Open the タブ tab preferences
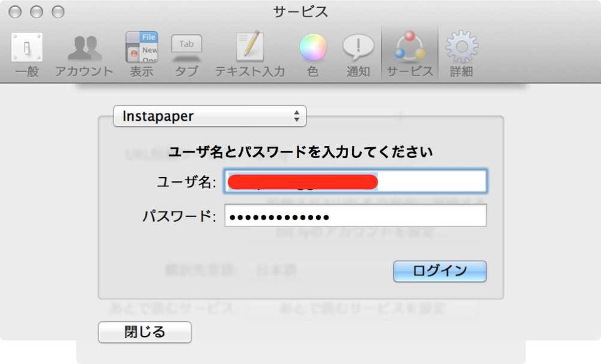Viewport: 601px width, 364px height. pyautogui.click(x=186, y=55)
